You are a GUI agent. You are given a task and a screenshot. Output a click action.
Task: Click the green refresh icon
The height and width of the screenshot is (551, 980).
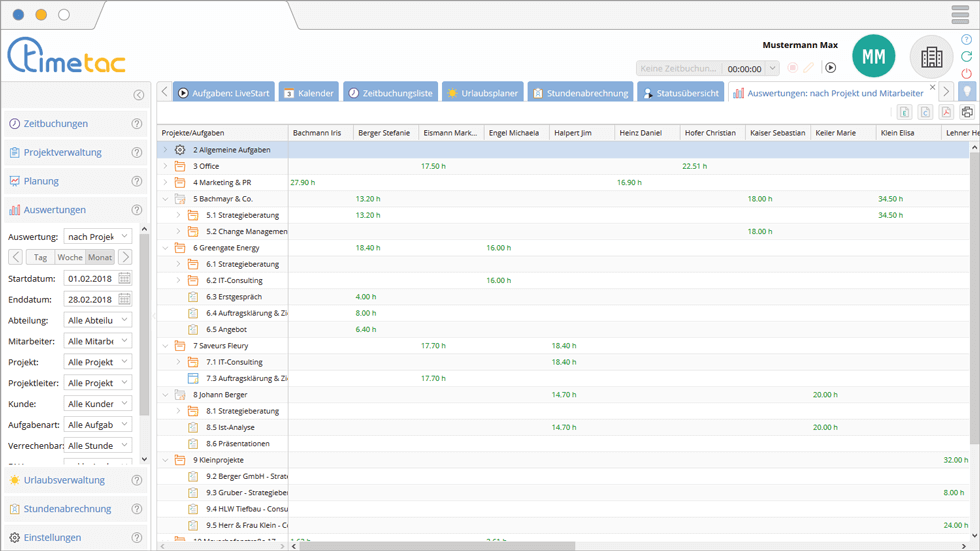[x=966, y=57]
